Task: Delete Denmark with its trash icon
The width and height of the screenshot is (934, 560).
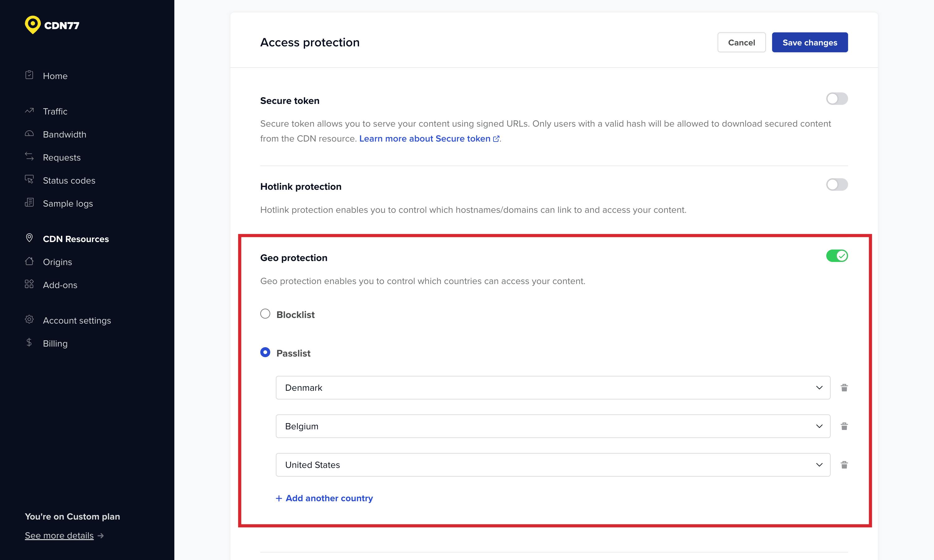Action: point(844,388)
